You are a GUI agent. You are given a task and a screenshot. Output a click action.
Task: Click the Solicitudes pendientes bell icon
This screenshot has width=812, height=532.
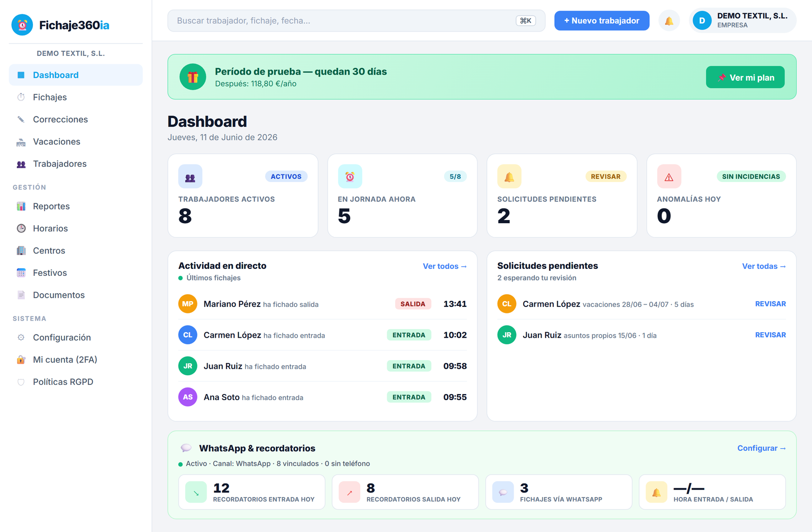[x=509, y=176]
